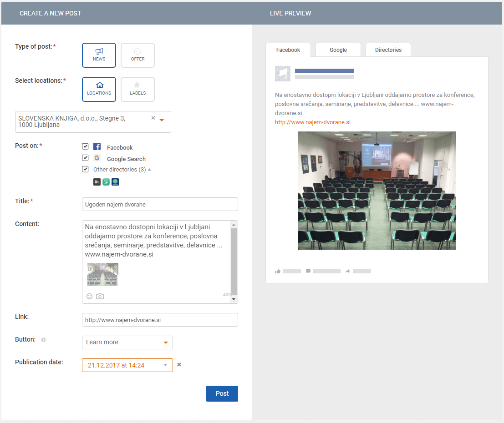Open the emoji picker smiley icon
Screen dimensions: 504x423
click(x=90, y=296)
